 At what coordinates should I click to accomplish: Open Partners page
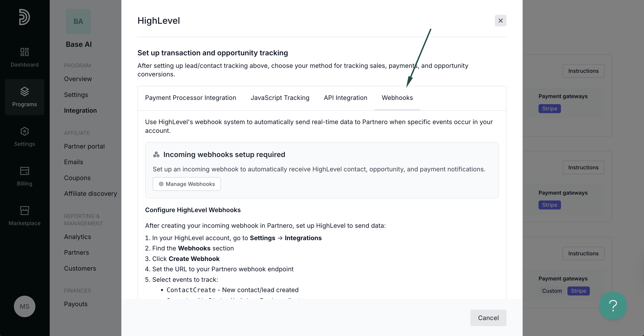tap(77, 252)
